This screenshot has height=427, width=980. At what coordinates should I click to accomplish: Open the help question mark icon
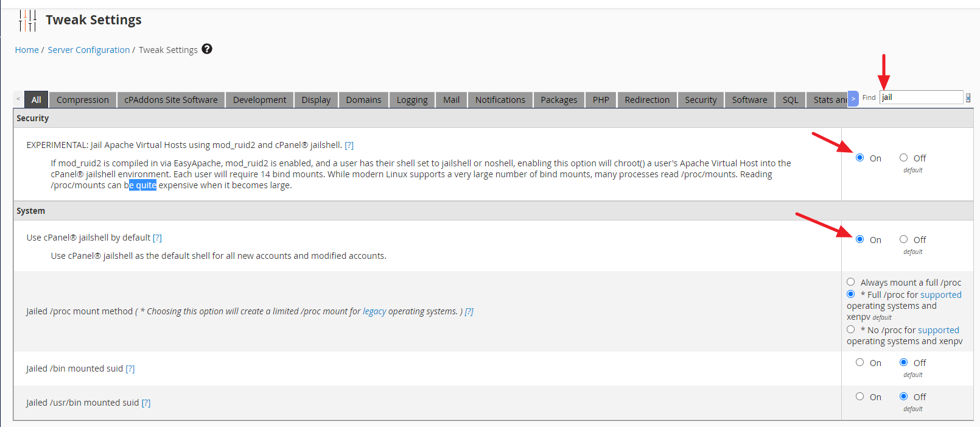(207, 49)
